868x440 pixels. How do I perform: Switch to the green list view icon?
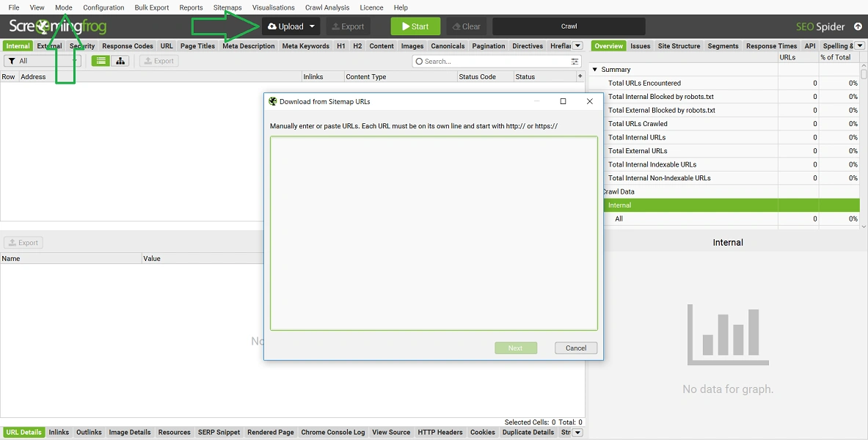tap(101, 61)
